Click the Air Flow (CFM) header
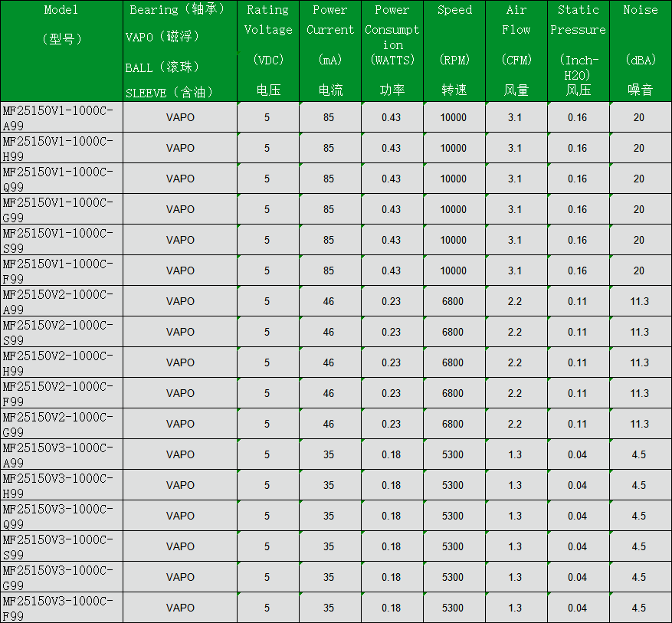Image resolution: width=672 pixels, height=623 pixels. click(x=516, y=51)
